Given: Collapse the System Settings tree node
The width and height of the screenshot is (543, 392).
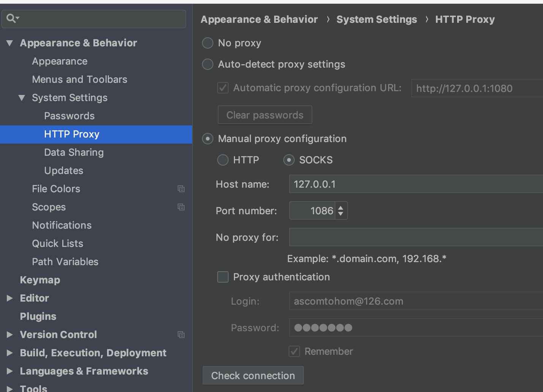Looking at the screenshot, I should pyautogui.click(x=22, y=98).
